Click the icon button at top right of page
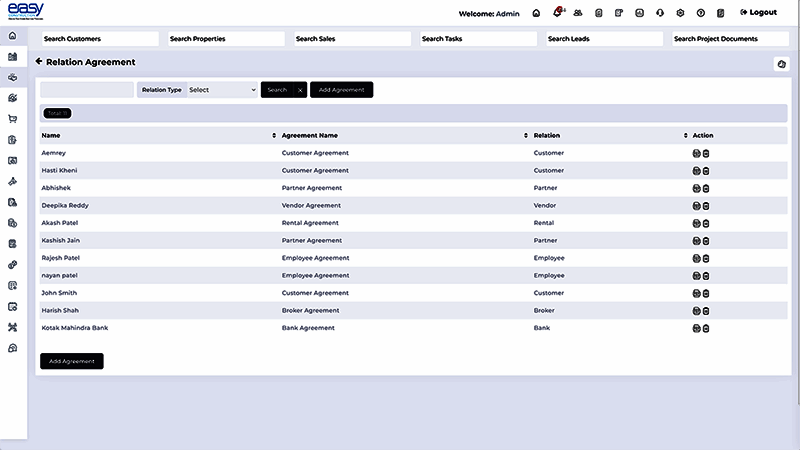Screen dimensions: 800x450 point(781,64)
